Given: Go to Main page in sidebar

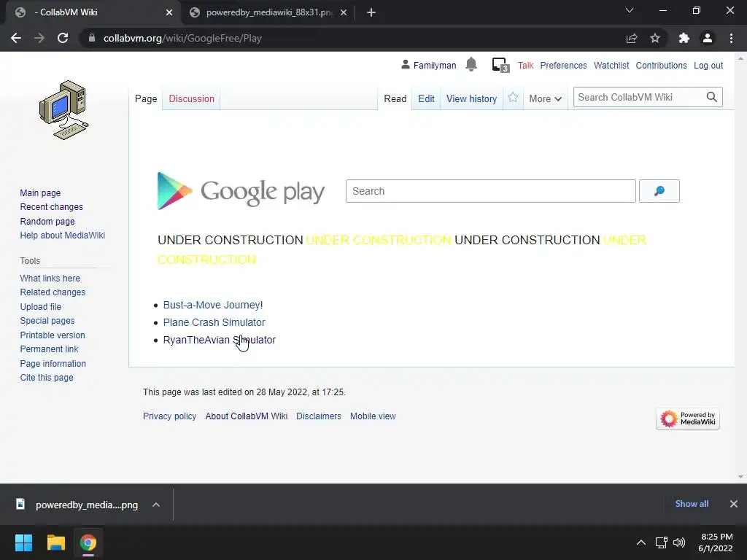Looking at the screenshot, I should [41, 192].
